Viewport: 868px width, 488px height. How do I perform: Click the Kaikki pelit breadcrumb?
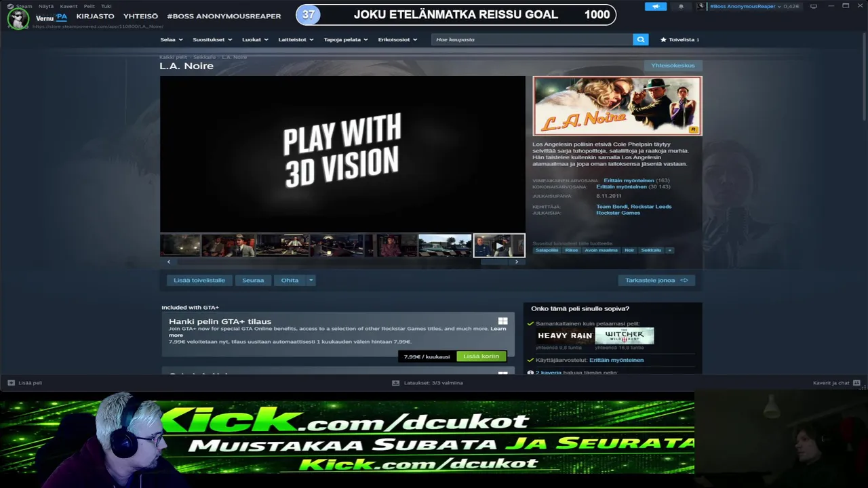tap(173, 57)
